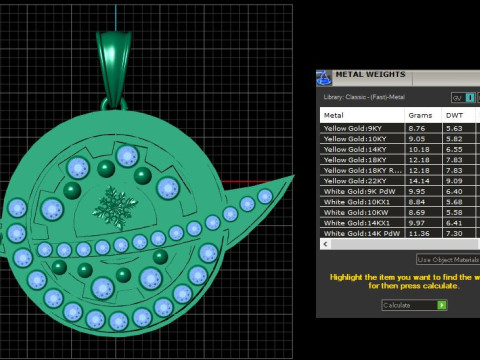
Task: Click the 8.84 grams cell
Action: pyautogui.click(x=423, y=202)
